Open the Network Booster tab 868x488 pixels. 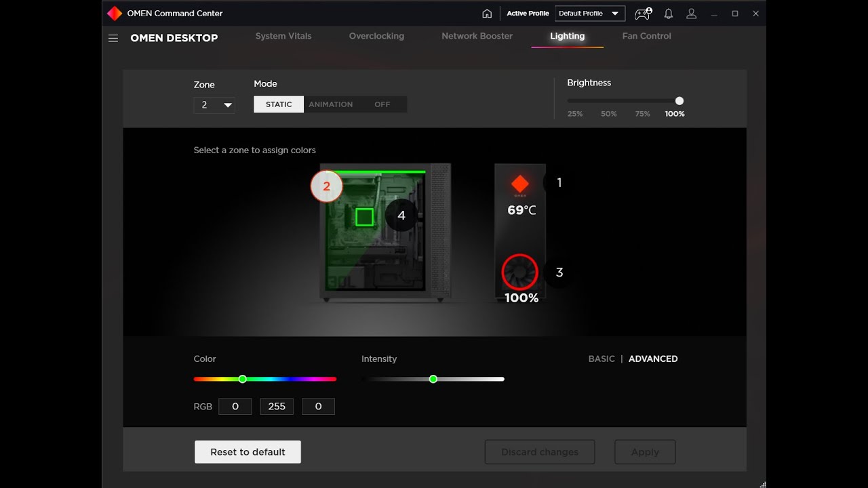tap(477, 36)
